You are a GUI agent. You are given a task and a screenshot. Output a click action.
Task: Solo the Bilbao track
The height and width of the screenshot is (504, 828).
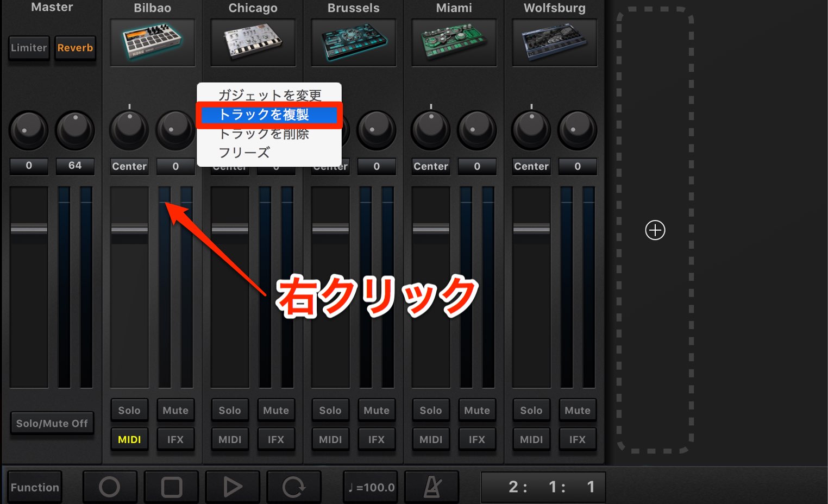click(129, 411)
